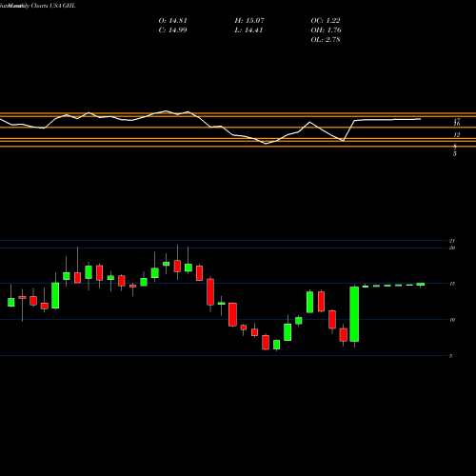
Task: Click the price axis label '20'
Action: click(452, 248)
